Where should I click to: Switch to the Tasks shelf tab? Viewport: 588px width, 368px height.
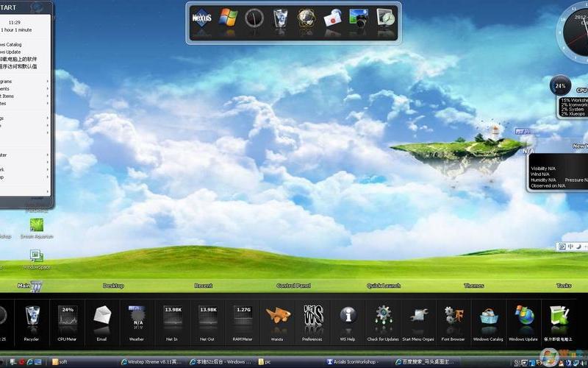tap(564, 286)
